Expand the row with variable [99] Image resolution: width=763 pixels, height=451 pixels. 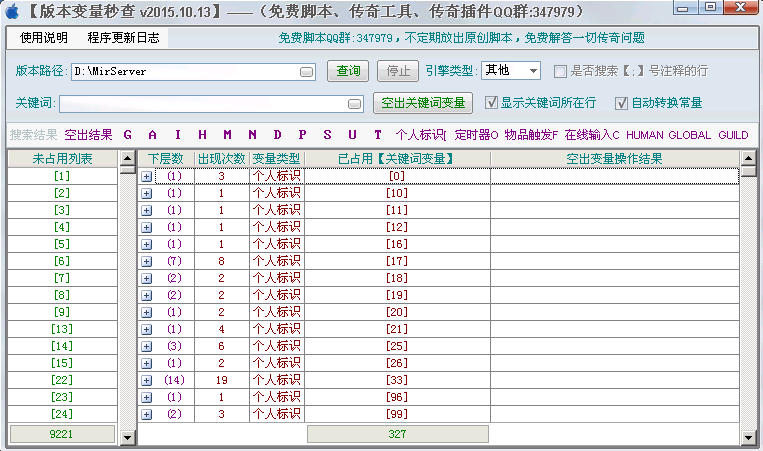coord(146,415)
